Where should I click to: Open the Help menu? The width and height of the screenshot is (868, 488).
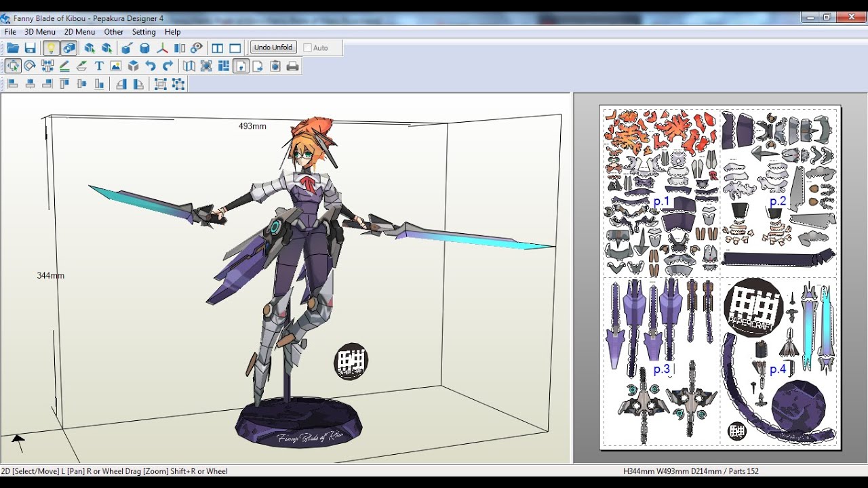pyautogui.click(x=173, y=32)
